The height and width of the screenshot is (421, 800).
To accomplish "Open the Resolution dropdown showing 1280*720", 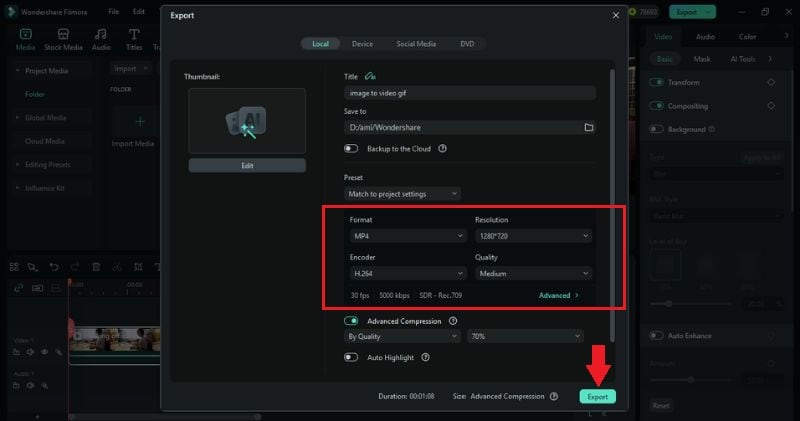I will coord(533,236).
